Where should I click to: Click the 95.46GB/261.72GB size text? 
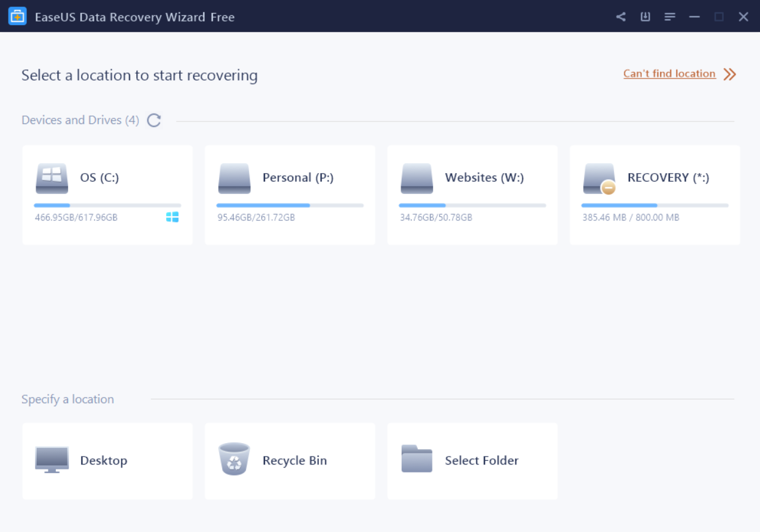pos(256,217)
